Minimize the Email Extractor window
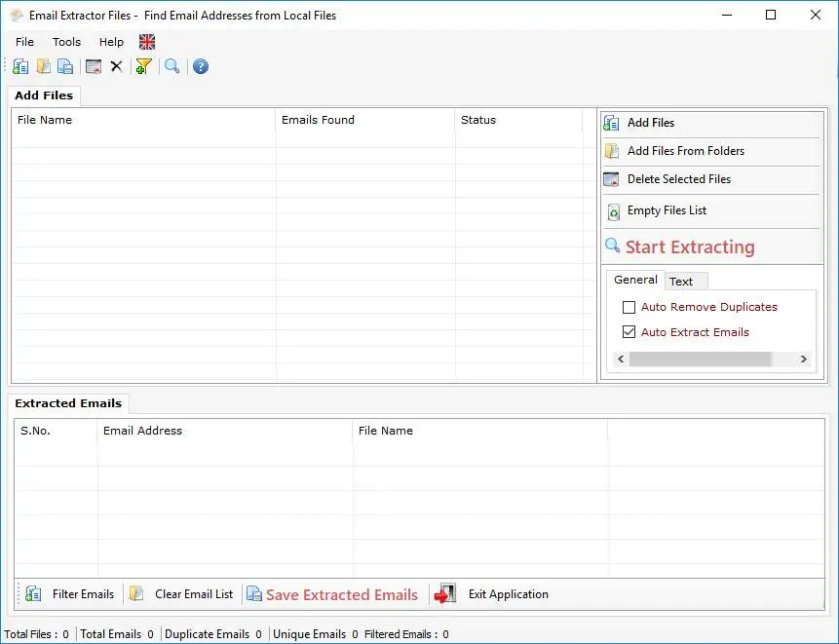Screen dimensions: 839x644 coord(727,15)
